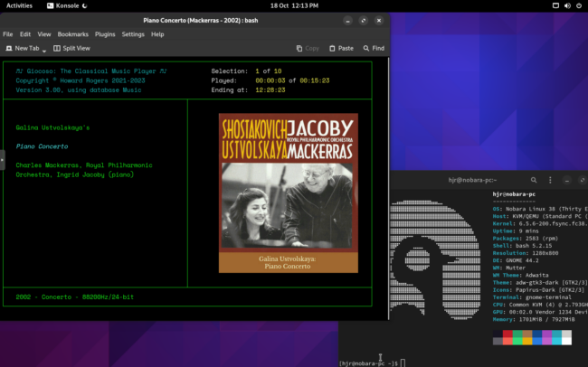Close the Konsole window

click(x=379, y=21)
